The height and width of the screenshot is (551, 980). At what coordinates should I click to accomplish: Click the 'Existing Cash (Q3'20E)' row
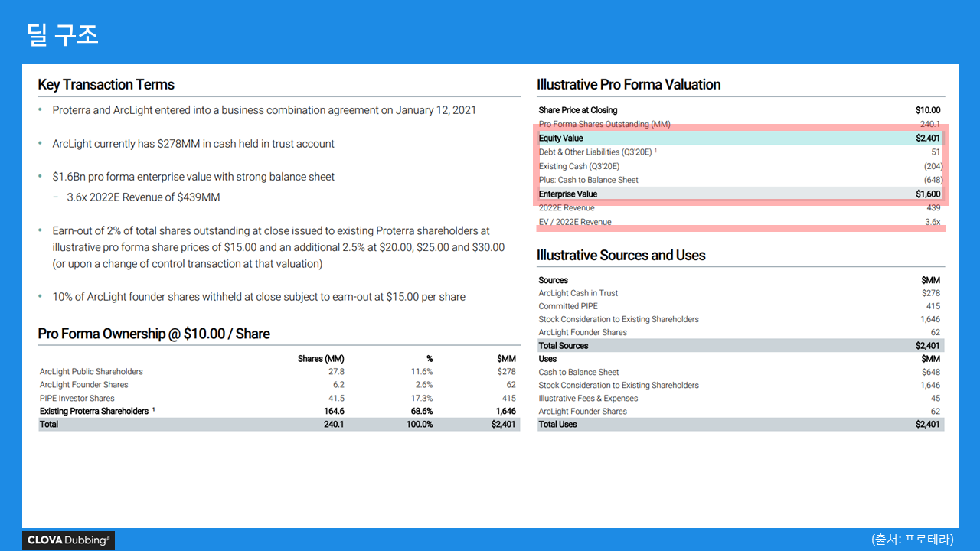(x=740, y=166)
